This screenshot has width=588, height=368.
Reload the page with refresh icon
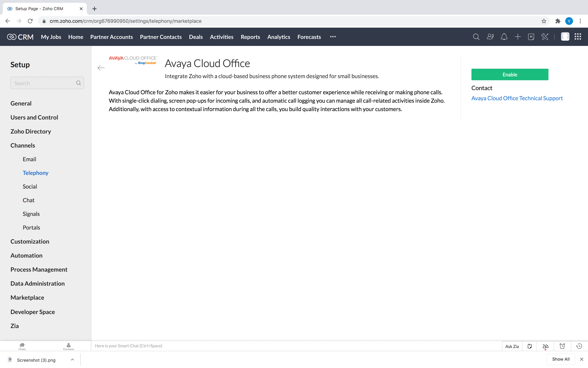pos(30,21)
